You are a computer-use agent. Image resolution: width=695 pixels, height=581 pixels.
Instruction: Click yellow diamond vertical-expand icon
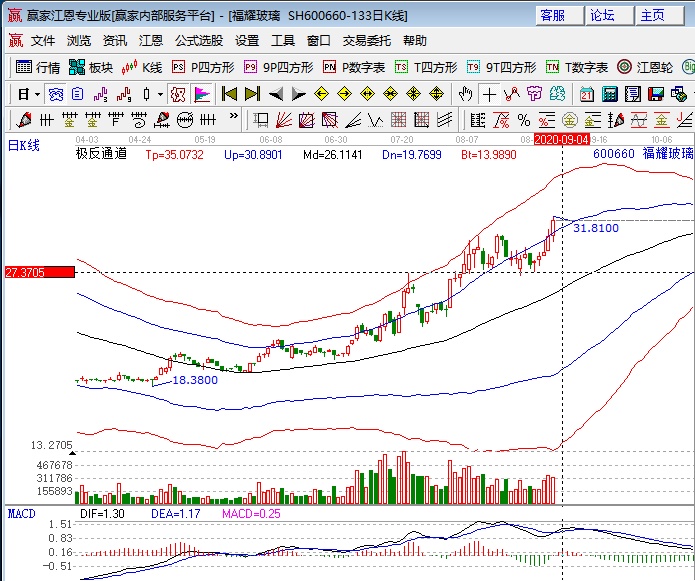[x=437, y=94]
